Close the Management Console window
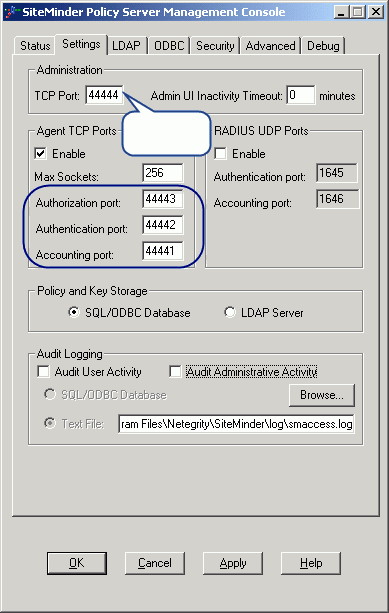The image size is (389, 613). click(x=376, y=12)
